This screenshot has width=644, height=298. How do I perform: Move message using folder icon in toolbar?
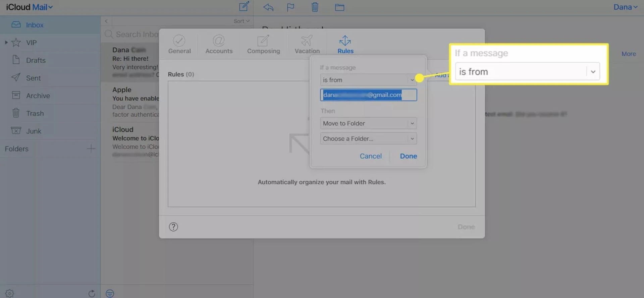(339, 7)
